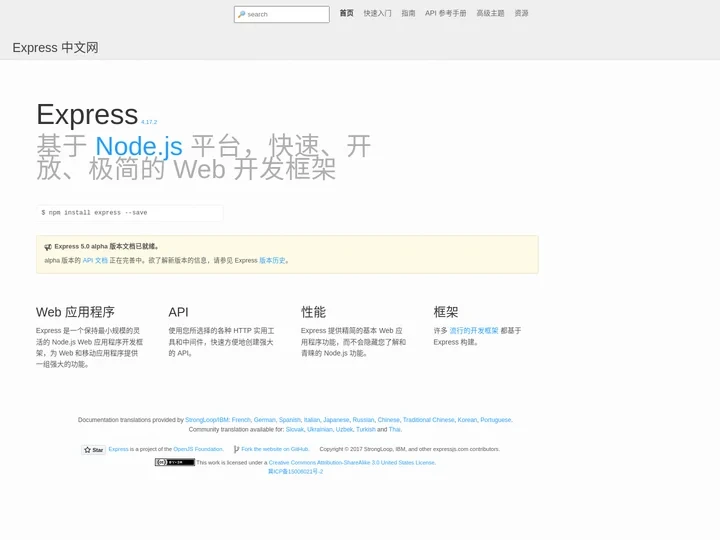Screen dimensions: 720x540
Task: Open the 版本历史 link
Action: click(272, 260)
